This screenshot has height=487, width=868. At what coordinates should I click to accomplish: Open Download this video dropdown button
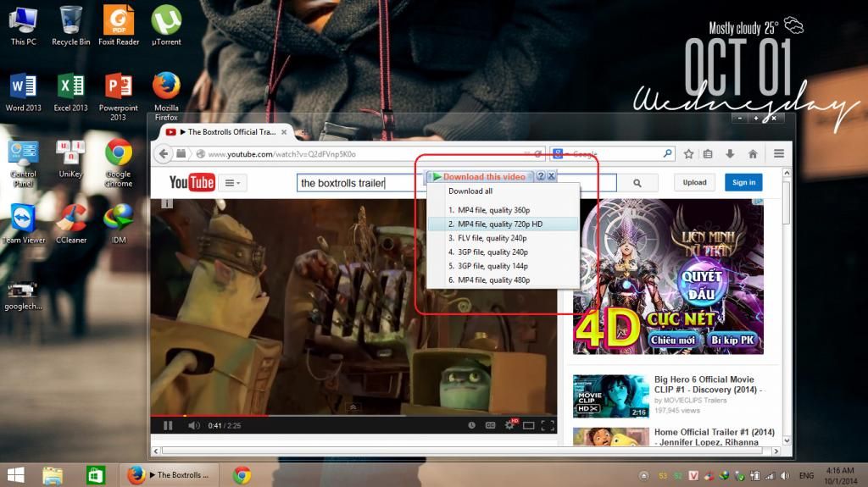[480, 176]
